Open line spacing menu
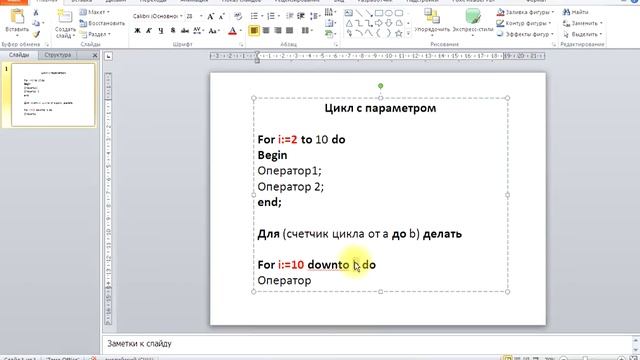The height and width of the screenshot is (360, 640). pyautogui.click(x=315, y=16)
